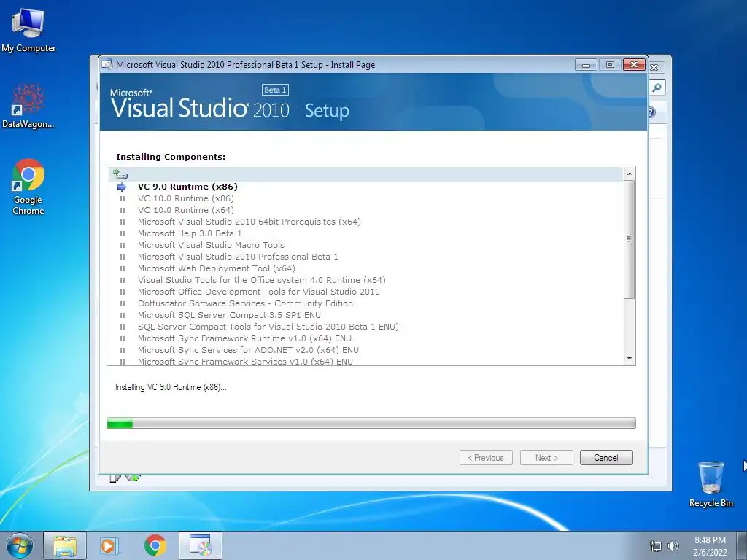Click the Cancel button
This screenshot has height=560, width=747.
click(606, 458)
